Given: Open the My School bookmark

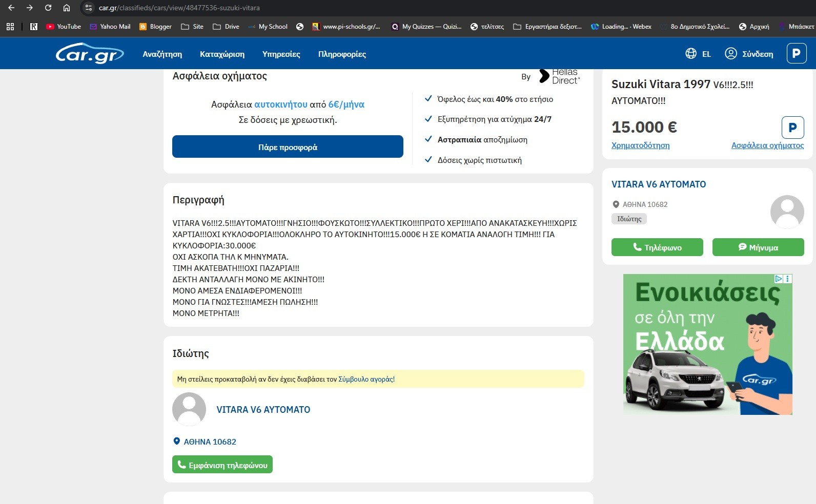Looking at the screenshot, I should 268,27.
